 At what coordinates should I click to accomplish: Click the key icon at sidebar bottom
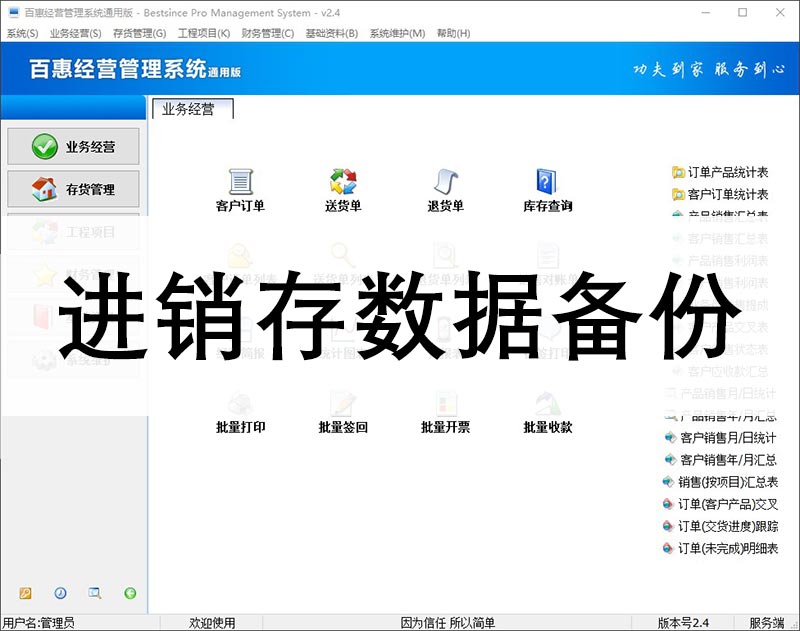25,593
